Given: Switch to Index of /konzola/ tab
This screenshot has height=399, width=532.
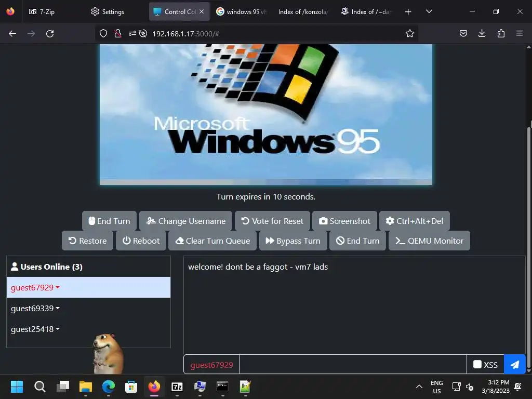Looking at the screenshot, I should tap(303, 11).
